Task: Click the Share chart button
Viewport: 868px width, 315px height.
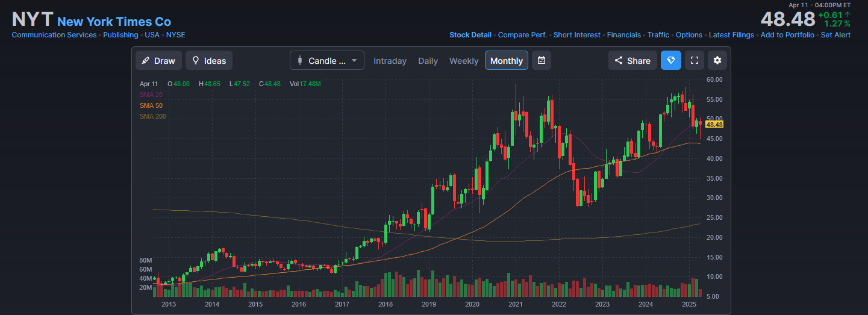Action: [632, 60]
